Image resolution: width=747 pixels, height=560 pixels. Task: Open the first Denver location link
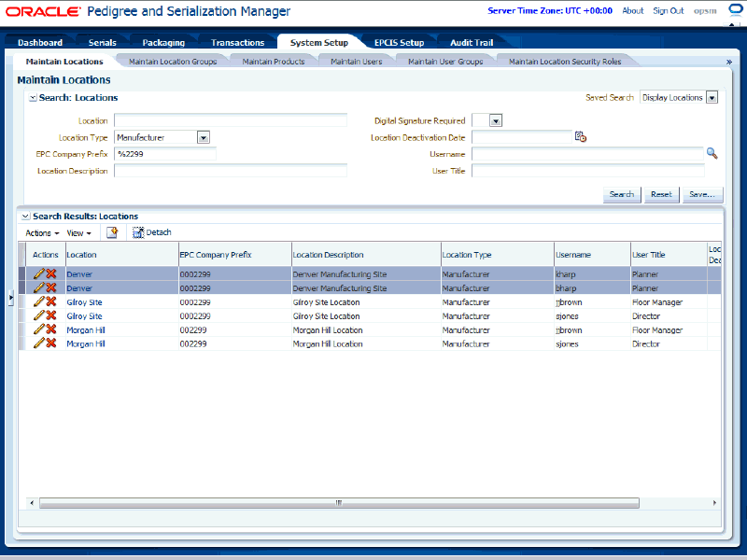pos(79,274)
